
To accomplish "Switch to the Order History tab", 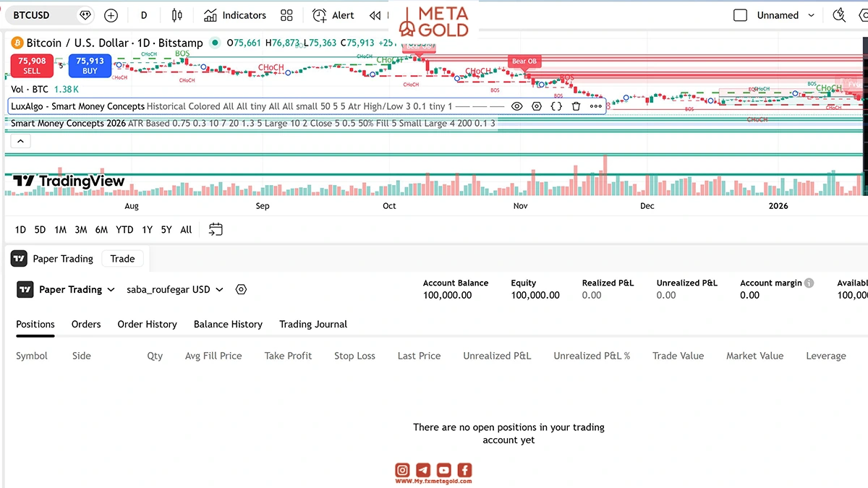I will (x=148, y=325).
